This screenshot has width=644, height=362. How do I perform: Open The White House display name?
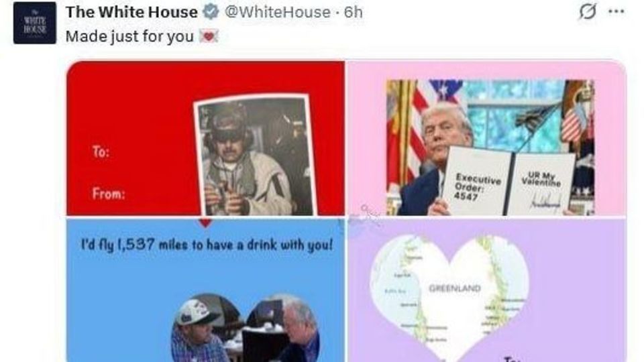(x=131, y=12)
